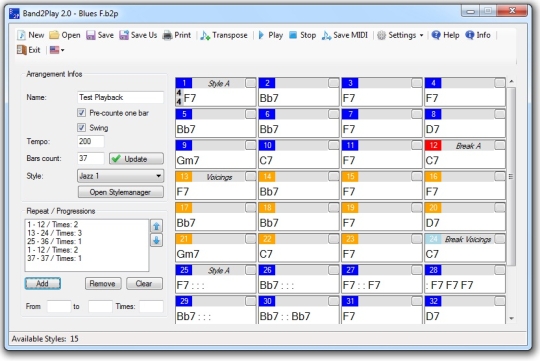This screenshot has height=361, width=540.
Task: Exit the application via Exit icon
Action: (22, 50)
